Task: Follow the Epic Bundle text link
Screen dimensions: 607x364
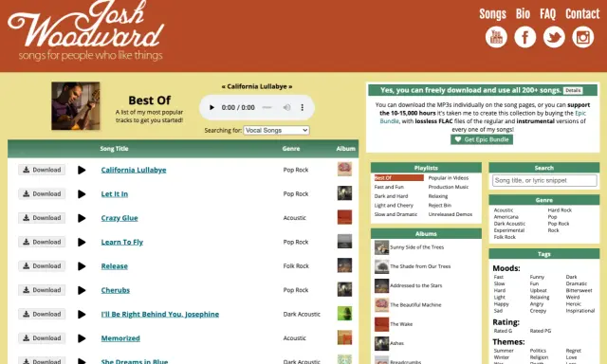Action: point(579,113)
